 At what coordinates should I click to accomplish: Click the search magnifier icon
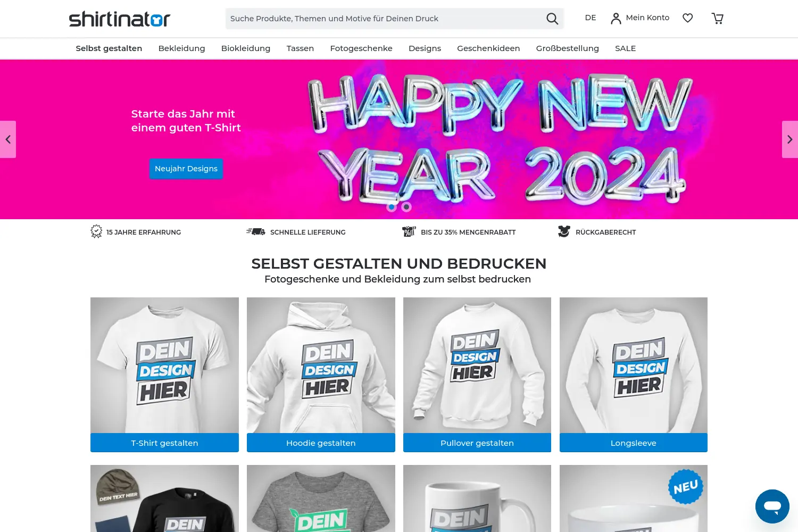coord(552,19)
